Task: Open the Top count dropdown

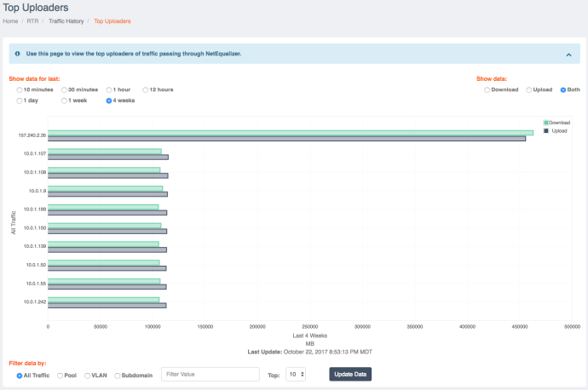Action: click(296, 375)
